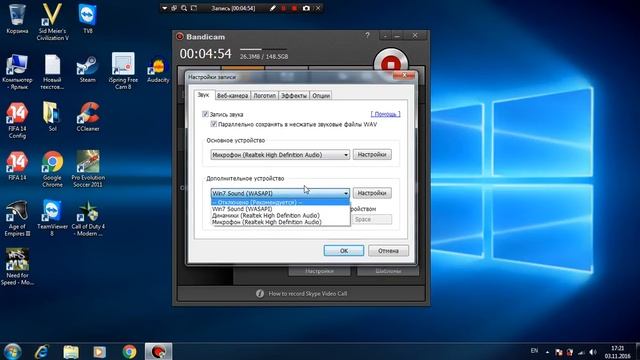Select the Компьютер - Ярлык desktop icon
The width and height of the screenshot is (640, 360).
17,72
